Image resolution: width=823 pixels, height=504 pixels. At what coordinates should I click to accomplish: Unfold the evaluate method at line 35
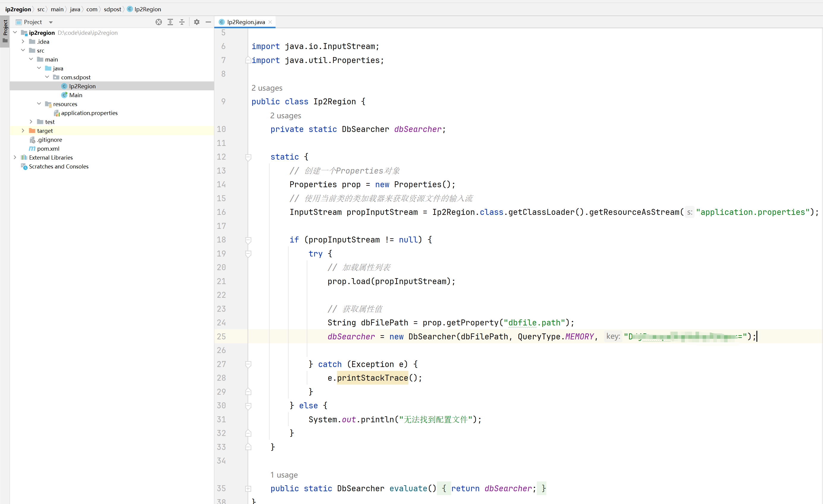pyautogui.click(x=248, y=489)
